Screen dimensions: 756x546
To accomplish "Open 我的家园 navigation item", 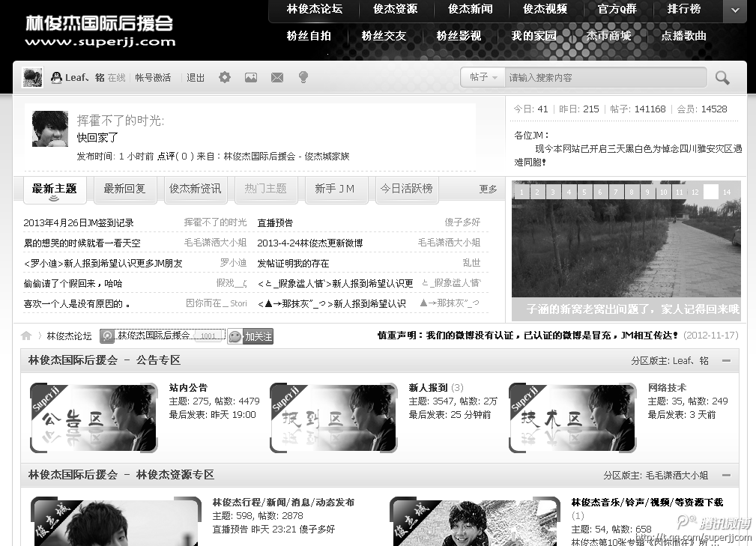I will tap(533, 36).
